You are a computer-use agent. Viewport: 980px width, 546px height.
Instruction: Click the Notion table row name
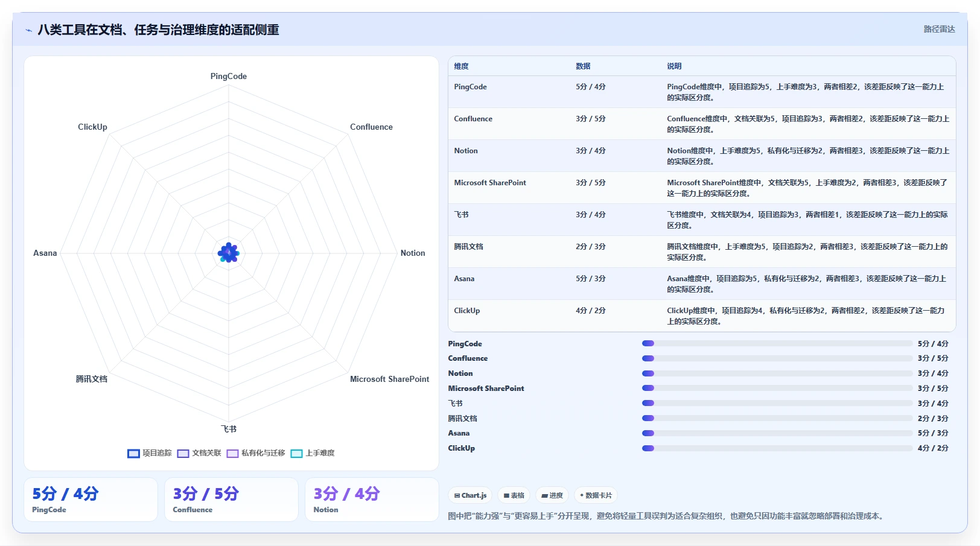point(466,151)
